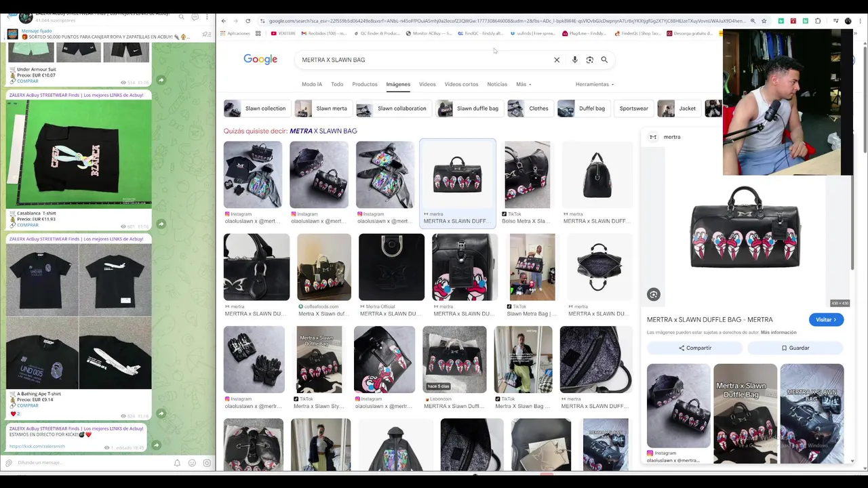
Task: Clear the Google search box
Action: (x=557, y=60)
